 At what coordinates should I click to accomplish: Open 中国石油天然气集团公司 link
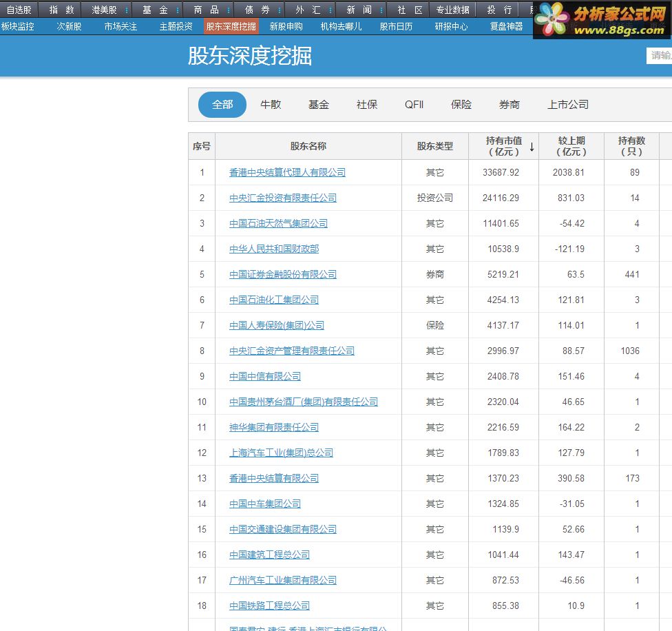pos(278,223)
